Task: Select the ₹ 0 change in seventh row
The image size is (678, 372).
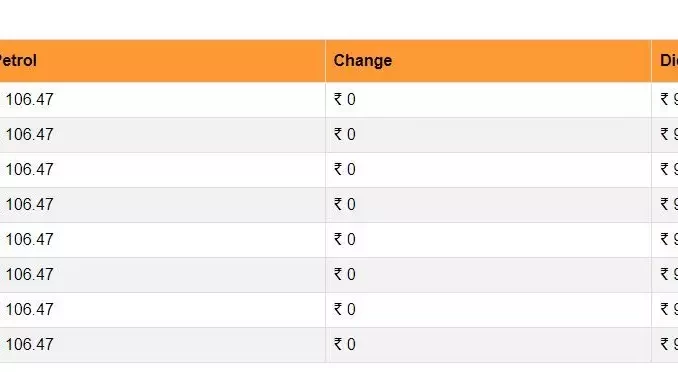Action: [x=345, y=310]
